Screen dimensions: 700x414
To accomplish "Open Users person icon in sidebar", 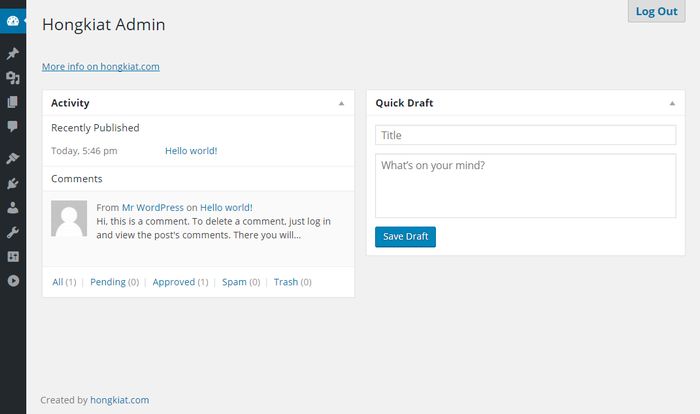I will tap(13, 208).
